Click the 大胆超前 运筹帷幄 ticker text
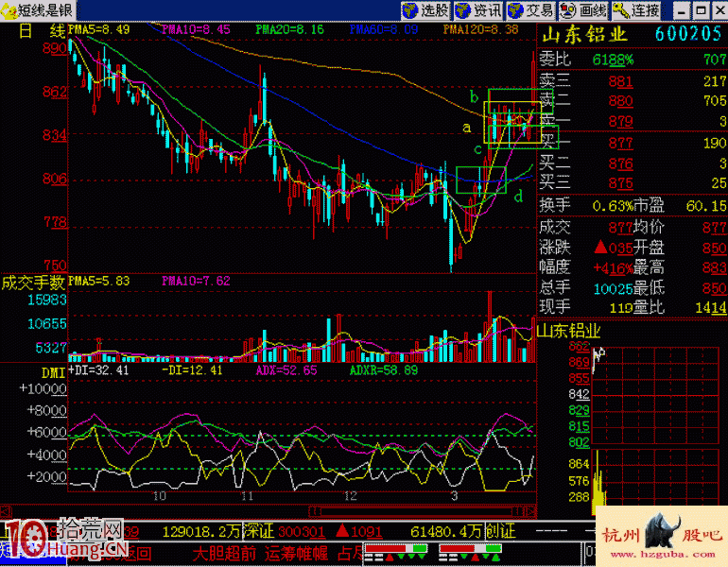The image size is (728, 567). pos(260,554)
